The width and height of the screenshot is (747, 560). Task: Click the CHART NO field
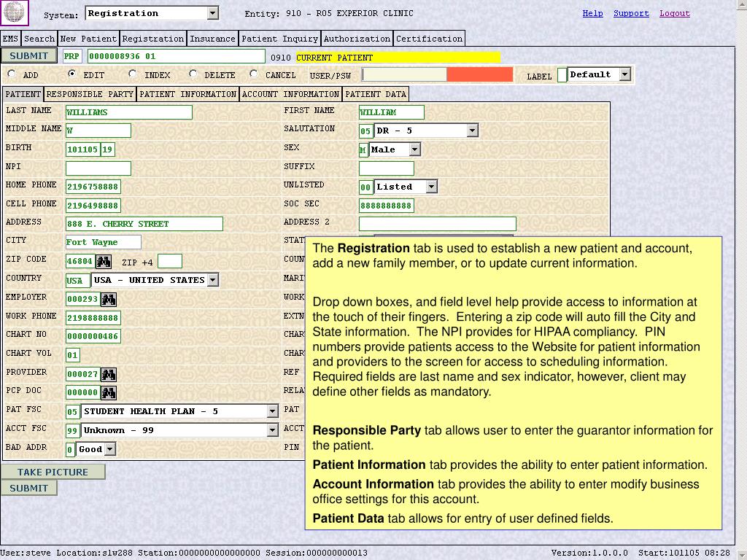93,336
